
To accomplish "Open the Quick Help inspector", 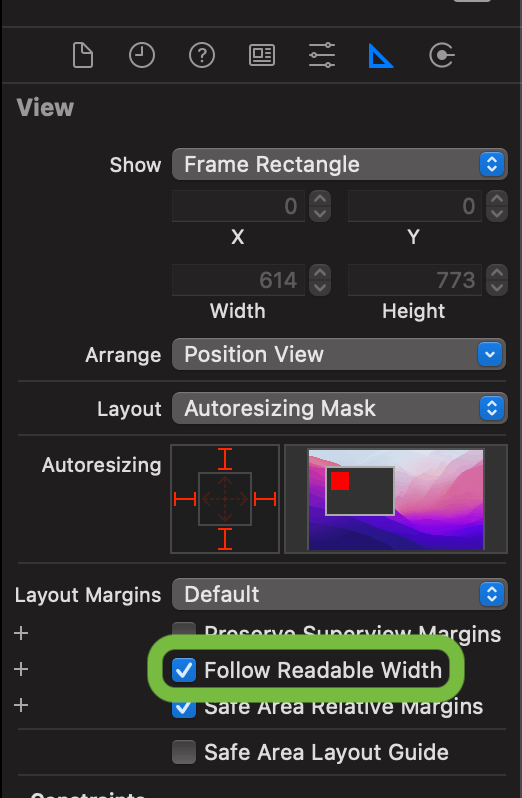I will coord(202,55).
